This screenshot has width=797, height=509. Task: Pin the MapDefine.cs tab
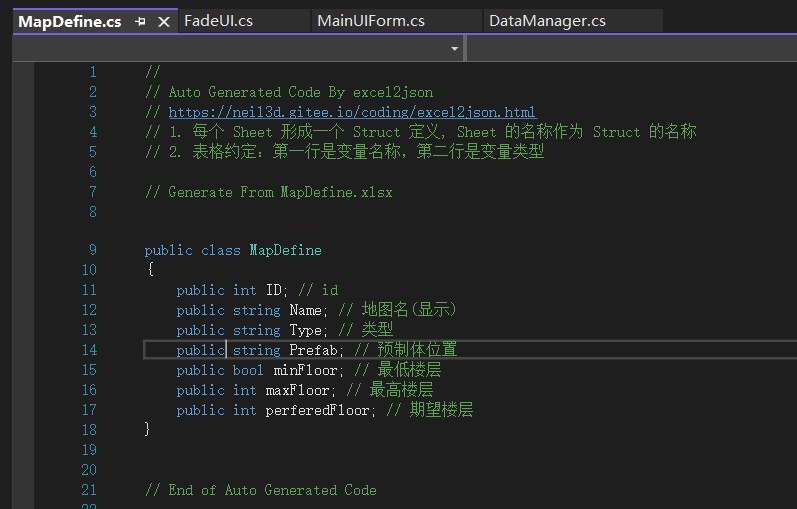(141, 21)
